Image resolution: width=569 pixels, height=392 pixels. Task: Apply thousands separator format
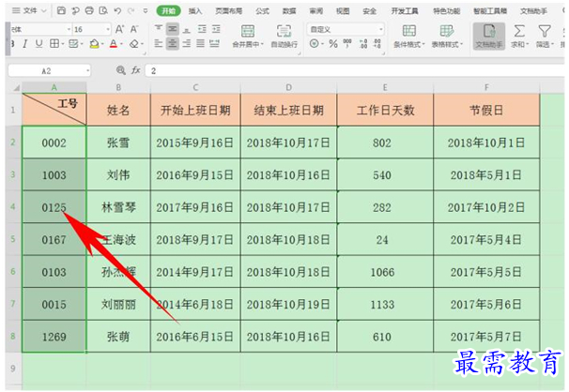coord(347,44)
